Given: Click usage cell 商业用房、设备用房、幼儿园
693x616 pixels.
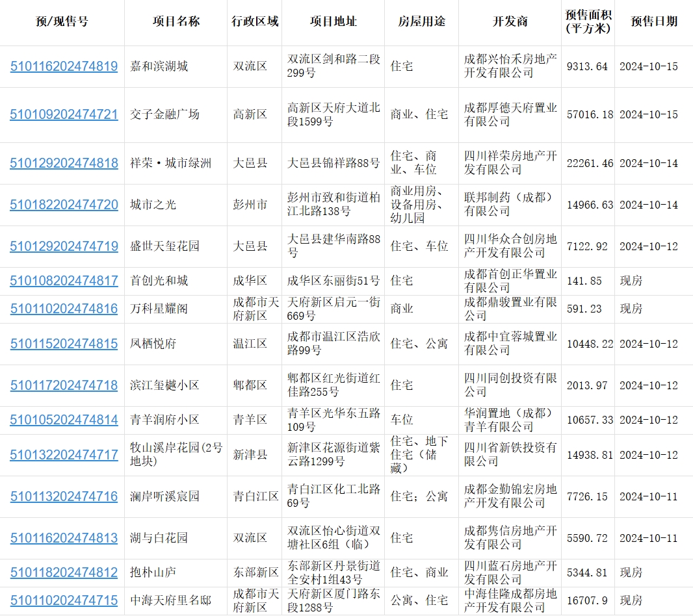Looking at the screenshot, I should click(x=419, y=205).
